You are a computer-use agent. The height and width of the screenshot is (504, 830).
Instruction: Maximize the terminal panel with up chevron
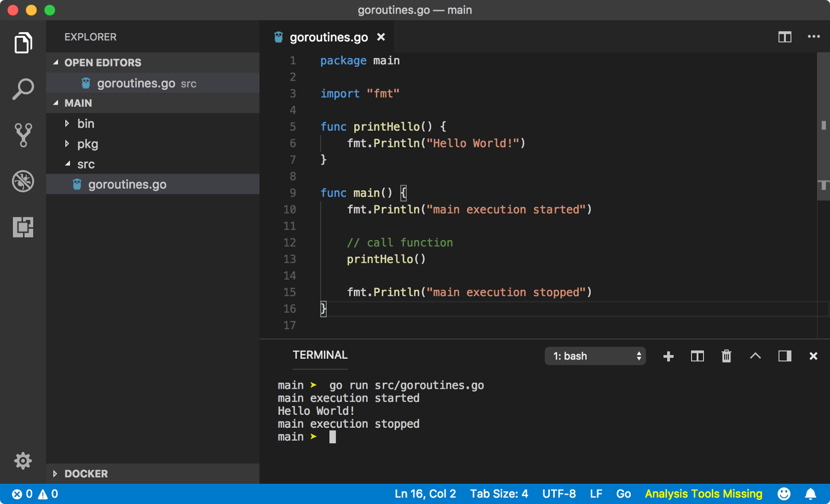pos(755,356)
